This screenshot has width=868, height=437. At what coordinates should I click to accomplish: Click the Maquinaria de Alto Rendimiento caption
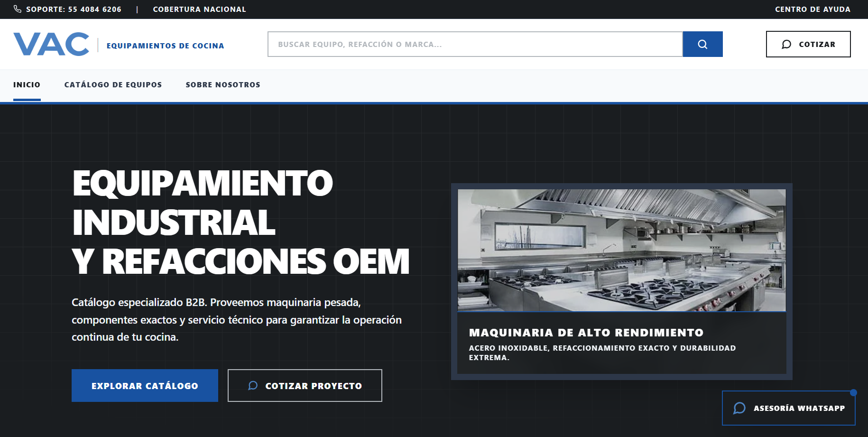(586, 333)
